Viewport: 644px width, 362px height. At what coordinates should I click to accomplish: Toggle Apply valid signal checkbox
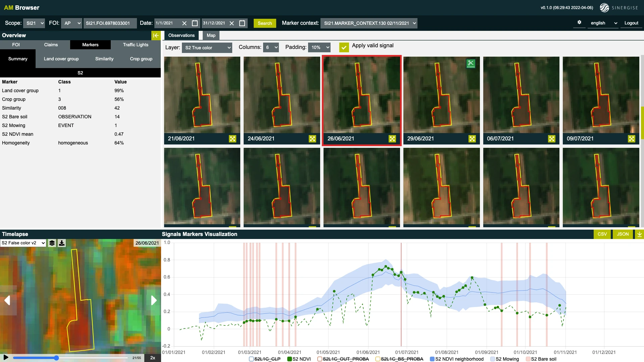344,47
